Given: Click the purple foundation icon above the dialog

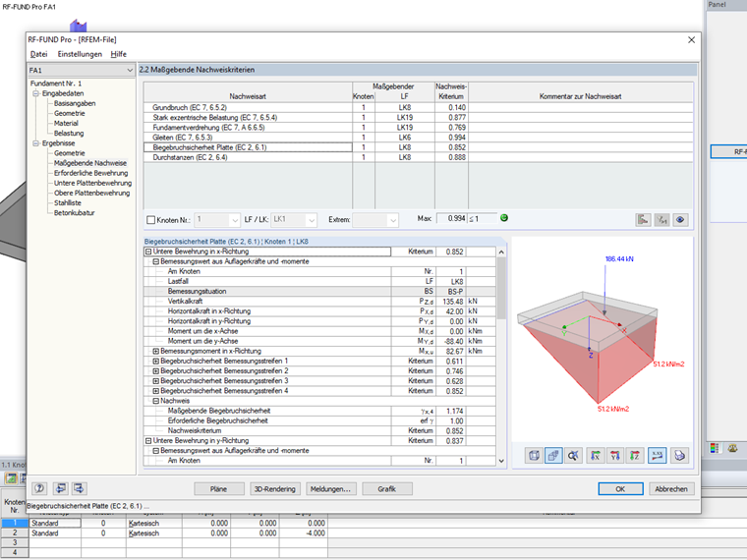Looking at the screenshot, I should [x=78, y=26].
